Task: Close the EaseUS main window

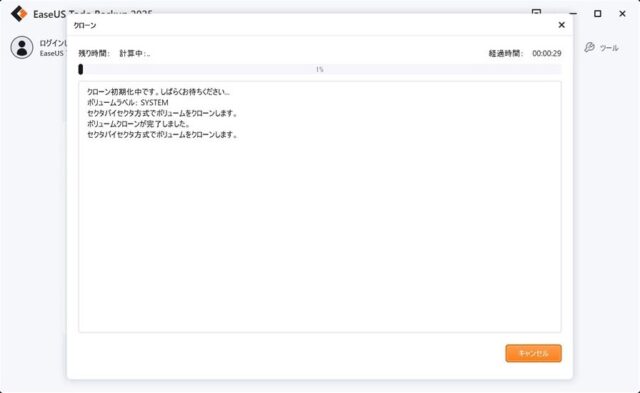Action: point(622,13)
